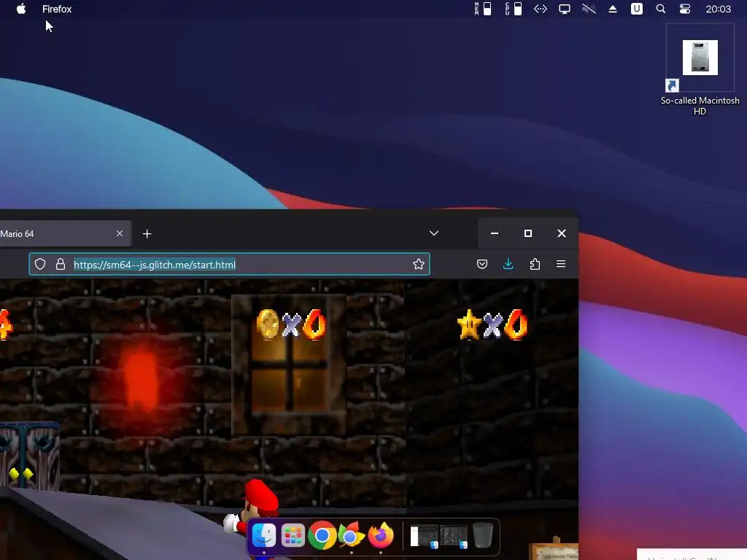Click the star counter in the game
Image resolution: width=747 pixels, height=560 pixels.
(492, 324)
